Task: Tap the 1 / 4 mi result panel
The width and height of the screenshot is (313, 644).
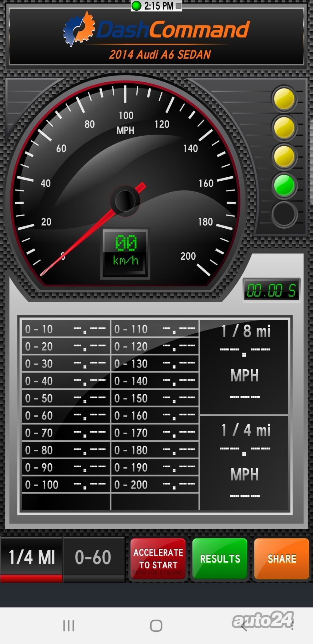Action: tap(244, 464)
